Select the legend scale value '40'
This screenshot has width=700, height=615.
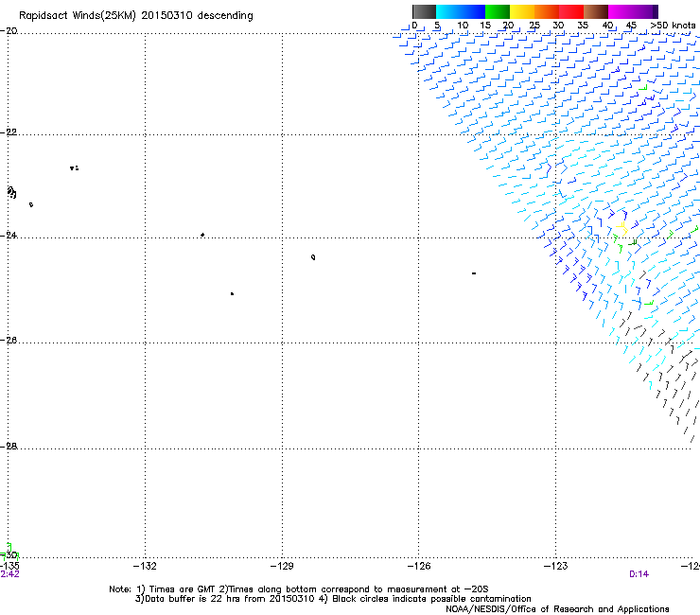click(x=607, y=26)
